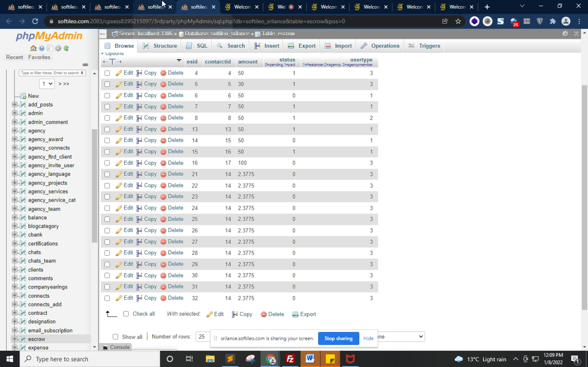Open navigation panel settings gear icon

tap(58, 48)
